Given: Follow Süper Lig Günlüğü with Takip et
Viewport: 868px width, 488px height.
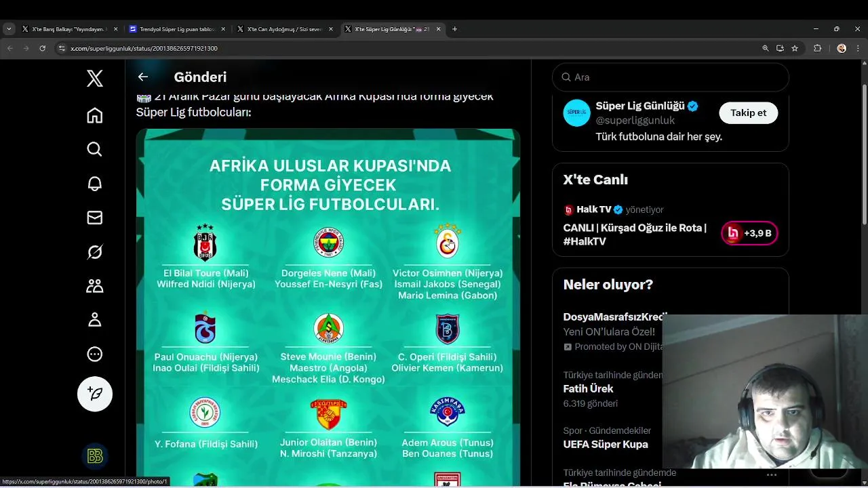Looking at the screenshot, I should point(748,113).
